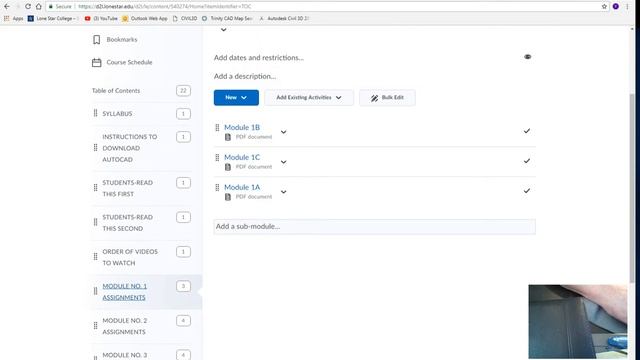
Task: Toggle the Module 1C completion checkmark
Action: (x=527, y=161)
